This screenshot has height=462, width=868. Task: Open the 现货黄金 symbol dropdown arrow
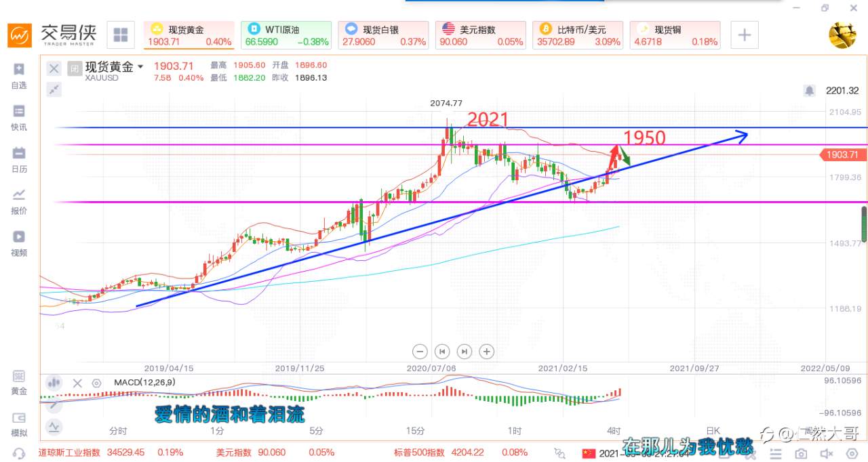click(x=140, y=66)
